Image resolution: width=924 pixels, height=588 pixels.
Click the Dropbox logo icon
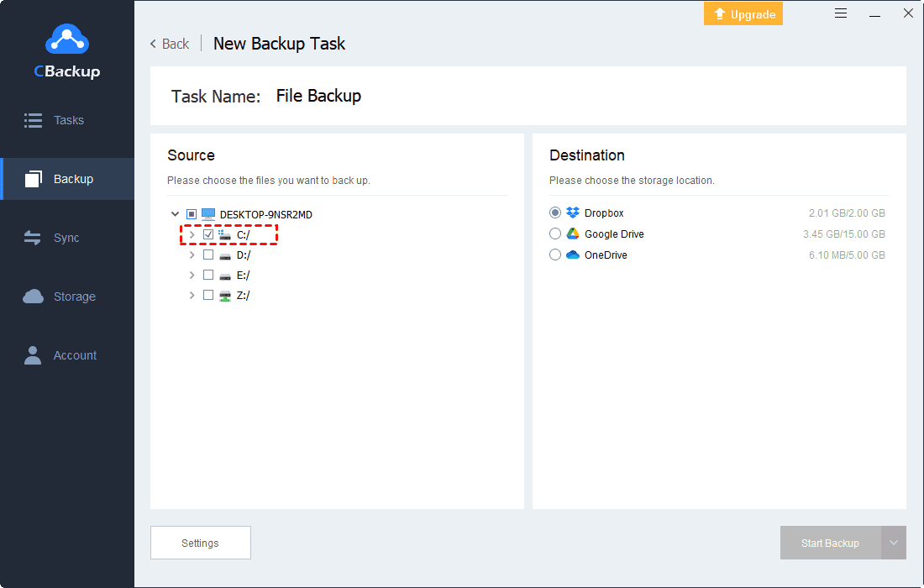[573, 213]
